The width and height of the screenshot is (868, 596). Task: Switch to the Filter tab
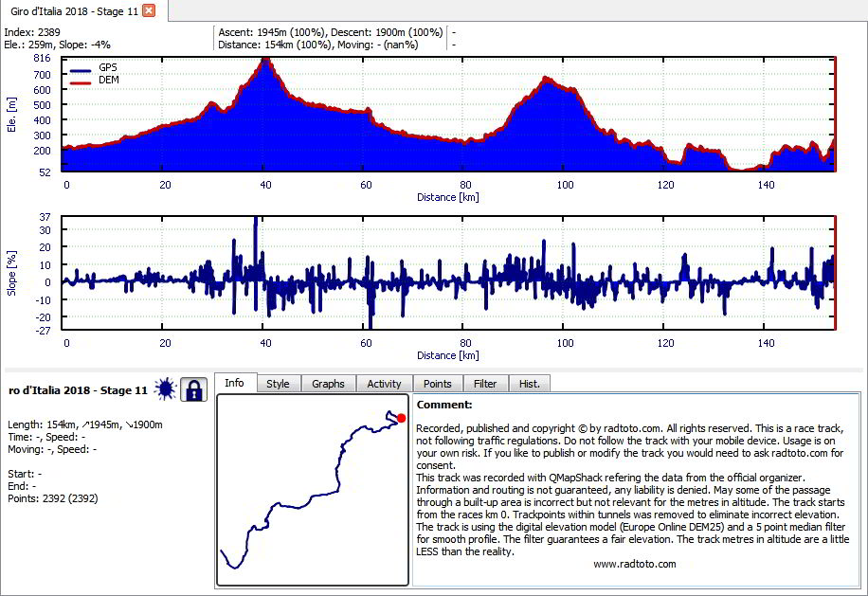click(x=485, y=384)
